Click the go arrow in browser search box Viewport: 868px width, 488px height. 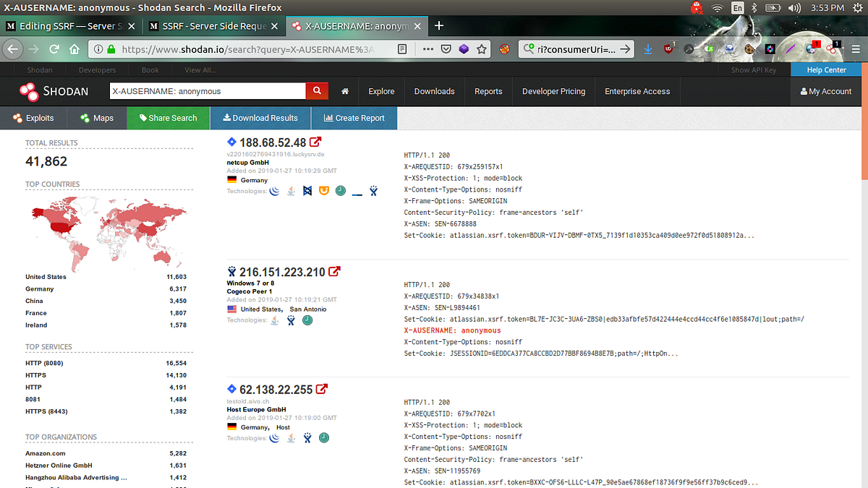pos(626,49)
